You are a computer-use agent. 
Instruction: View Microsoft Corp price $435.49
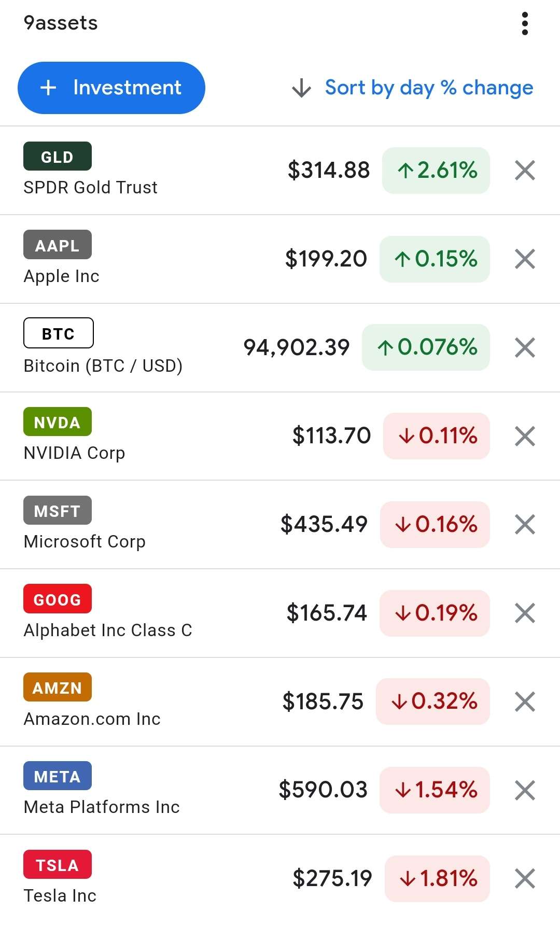tap(324, 524)
